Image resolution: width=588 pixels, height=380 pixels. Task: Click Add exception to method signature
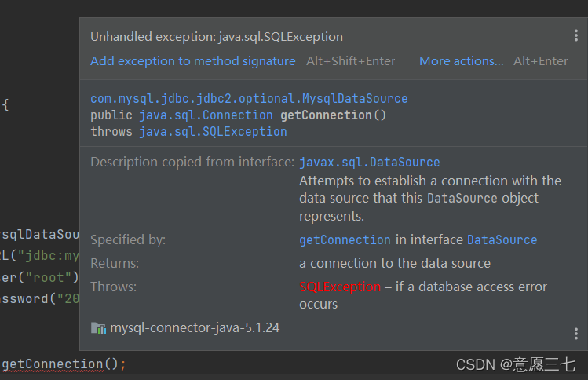[192, 60]
